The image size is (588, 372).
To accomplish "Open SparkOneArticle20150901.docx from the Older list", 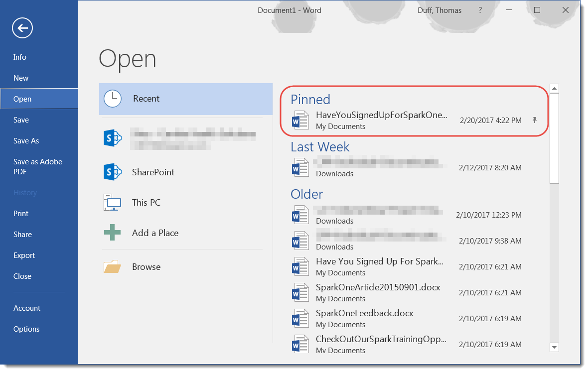I will 378,287.
